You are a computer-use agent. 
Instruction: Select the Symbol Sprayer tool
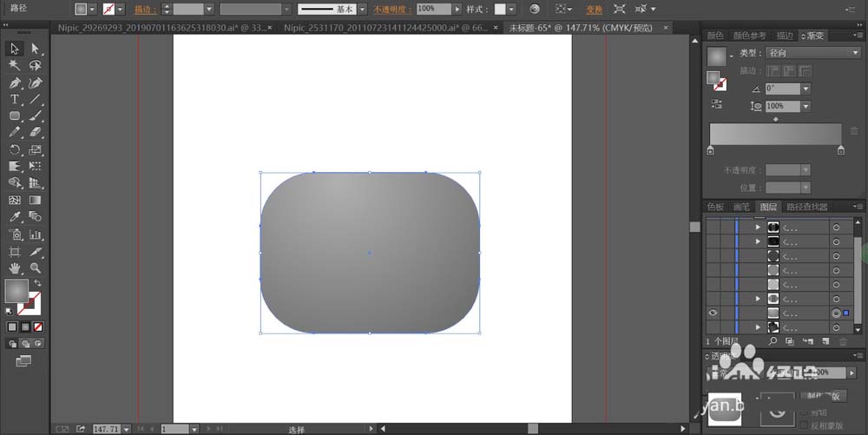click(x=15, y=234)
